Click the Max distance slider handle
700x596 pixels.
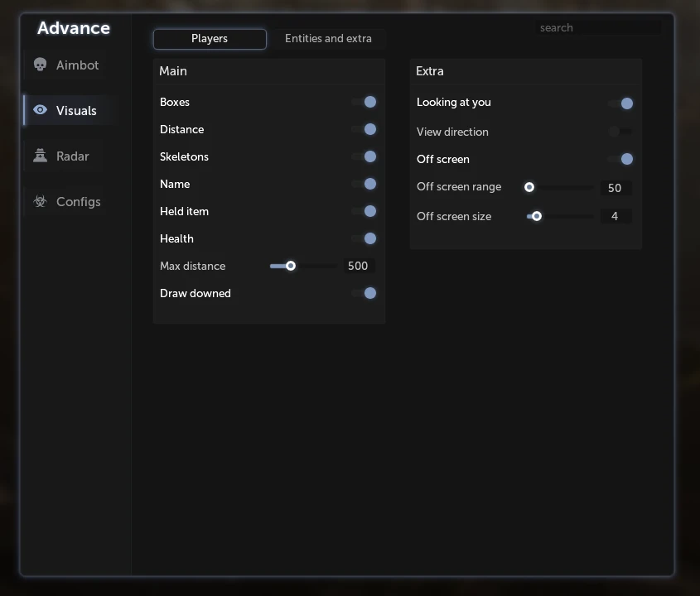pyautogui.click(x=291, y=266)
